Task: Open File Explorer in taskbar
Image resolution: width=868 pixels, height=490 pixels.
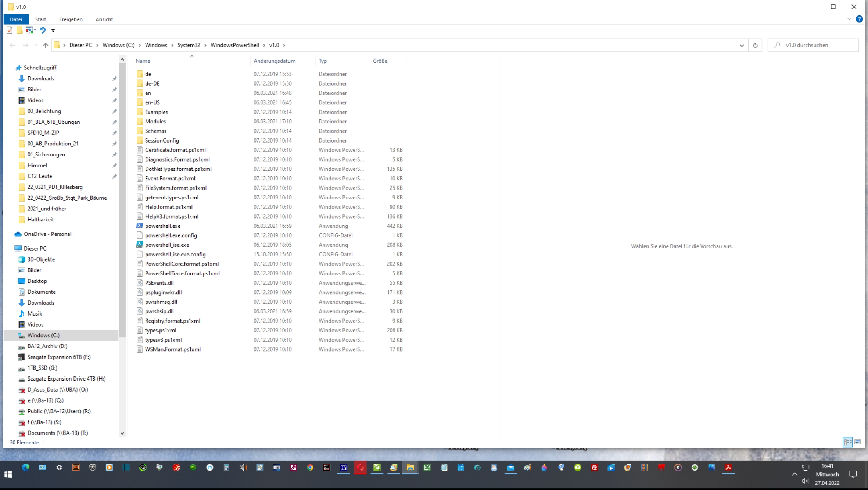Action: tap(410, 468)
